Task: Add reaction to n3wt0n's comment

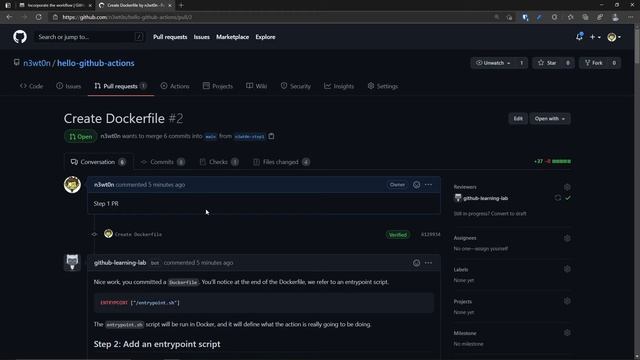Action: tap(416, 185)
